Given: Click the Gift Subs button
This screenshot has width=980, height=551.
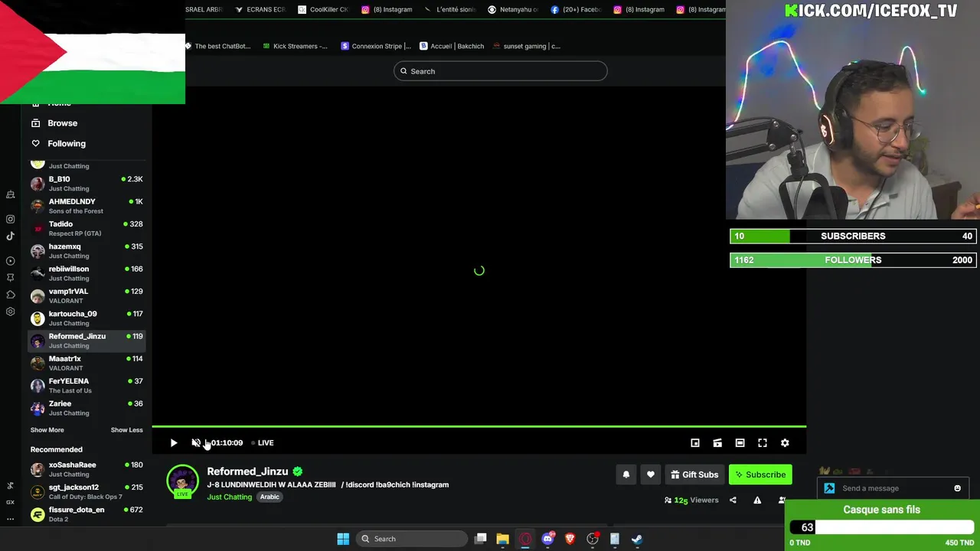Looking at the screenshot, I should [694, 474].
